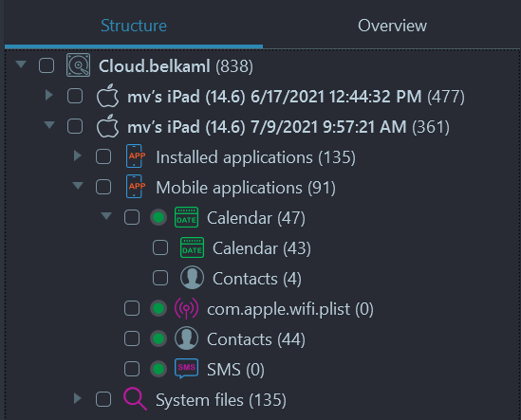Click the wifi antenna icon for com.apple.wifi.plist
This screenshot has height=420, width=521.
point(186,308)
